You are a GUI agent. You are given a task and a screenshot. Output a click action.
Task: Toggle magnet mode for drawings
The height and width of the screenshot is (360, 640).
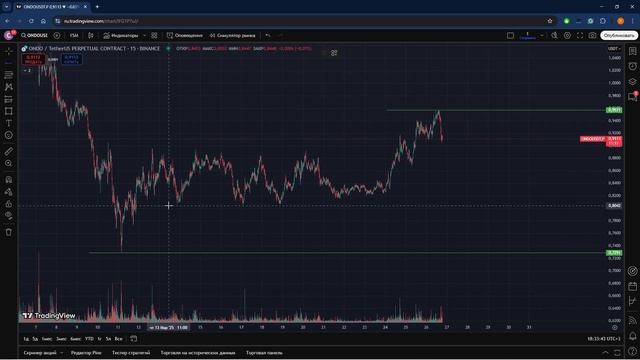9,180
